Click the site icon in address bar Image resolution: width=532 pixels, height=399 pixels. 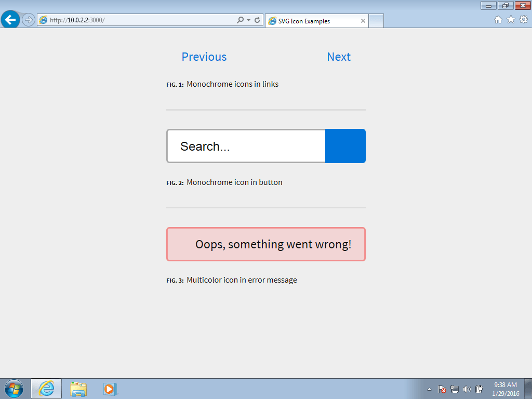[x=44, y=20]
